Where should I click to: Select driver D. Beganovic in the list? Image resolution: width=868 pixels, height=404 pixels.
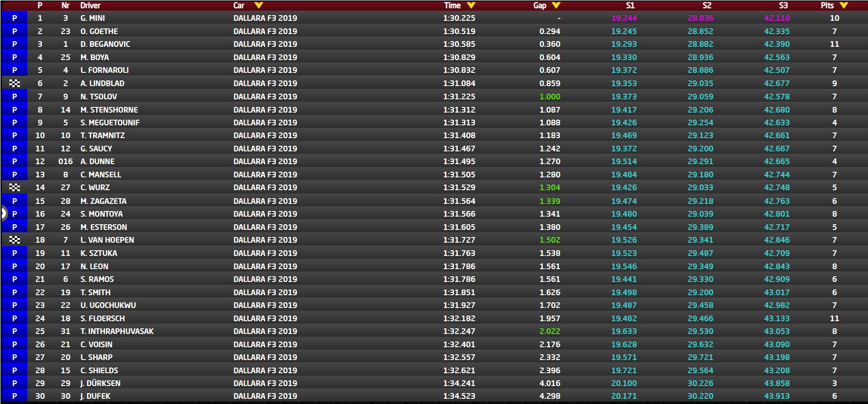point(105,44)
